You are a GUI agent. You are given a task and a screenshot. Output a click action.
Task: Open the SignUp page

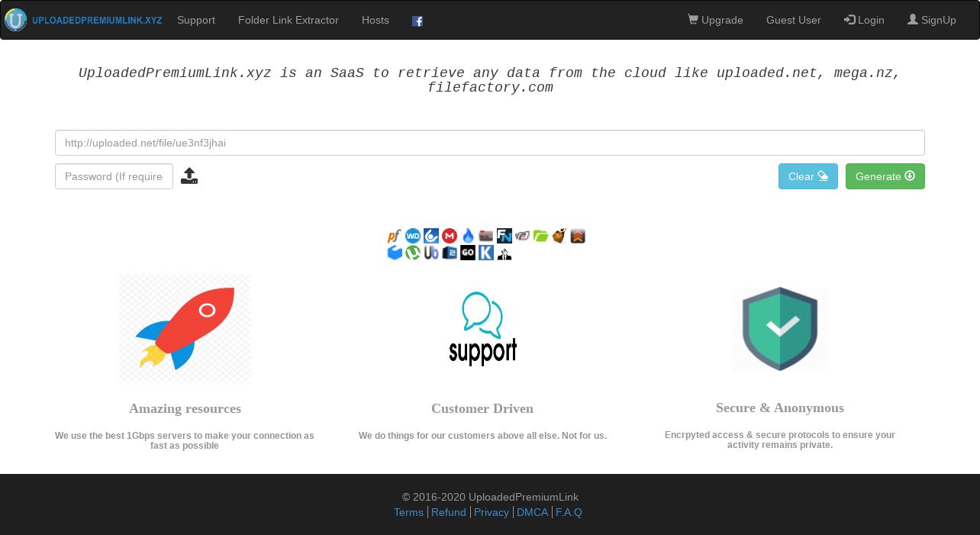tap(932, 20)
